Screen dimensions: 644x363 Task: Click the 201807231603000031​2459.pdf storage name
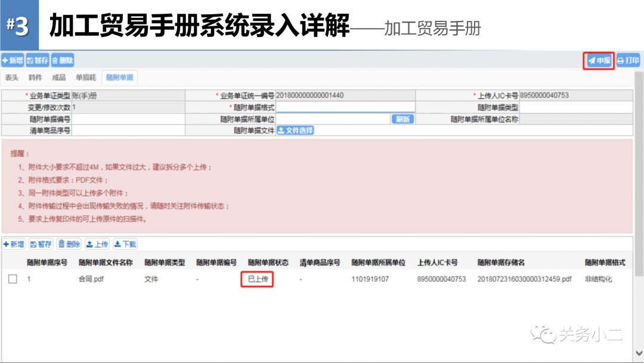coord(525,279)
